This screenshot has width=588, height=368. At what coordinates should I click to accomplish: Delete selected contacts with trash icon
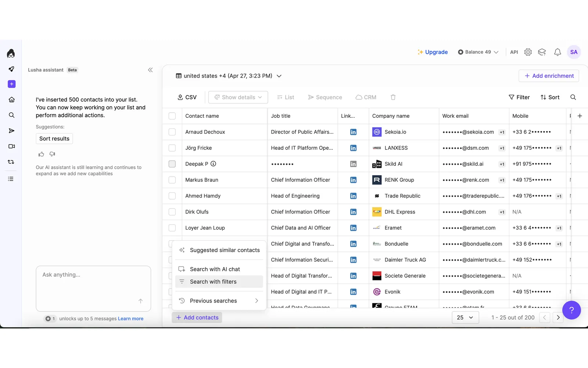click(393, 97)
